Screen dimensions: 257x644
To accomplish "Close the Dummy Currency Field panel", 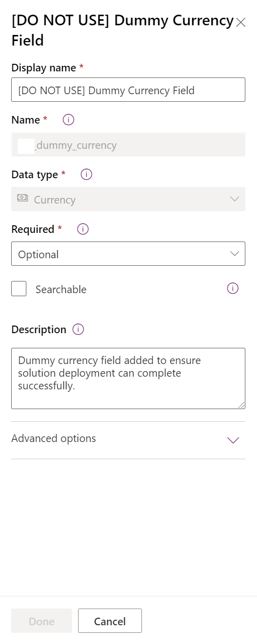I will click(241, 22).
